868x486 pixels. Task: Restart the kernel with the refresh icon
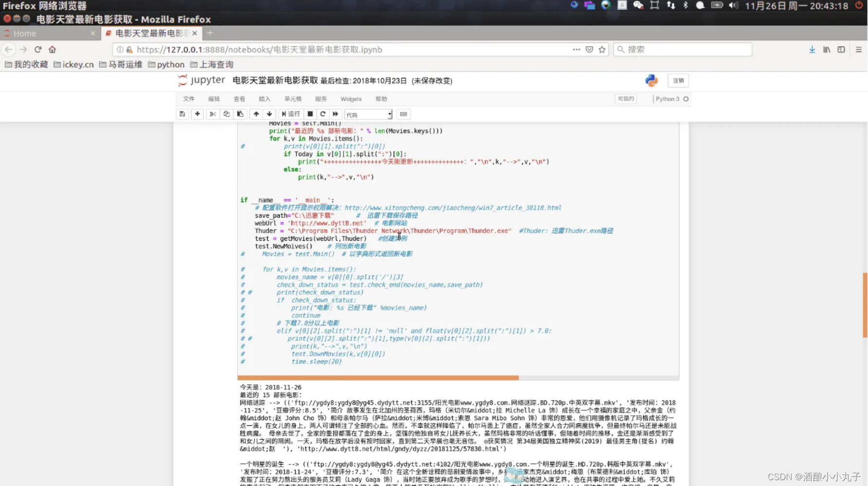(x=323, y=114)
